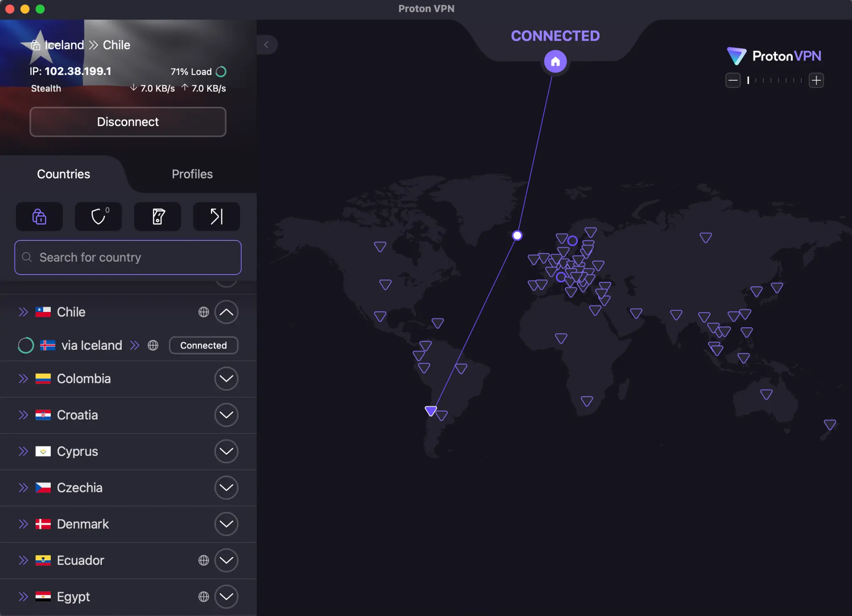Select the Secure Core lock icon
852x616 pixels.
(x=39, y=216)
